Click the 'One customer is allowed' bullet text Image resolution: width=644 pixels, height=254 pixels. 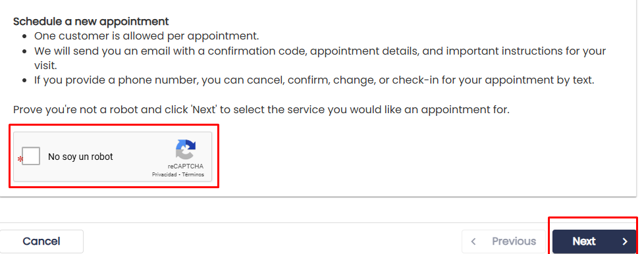147,36
